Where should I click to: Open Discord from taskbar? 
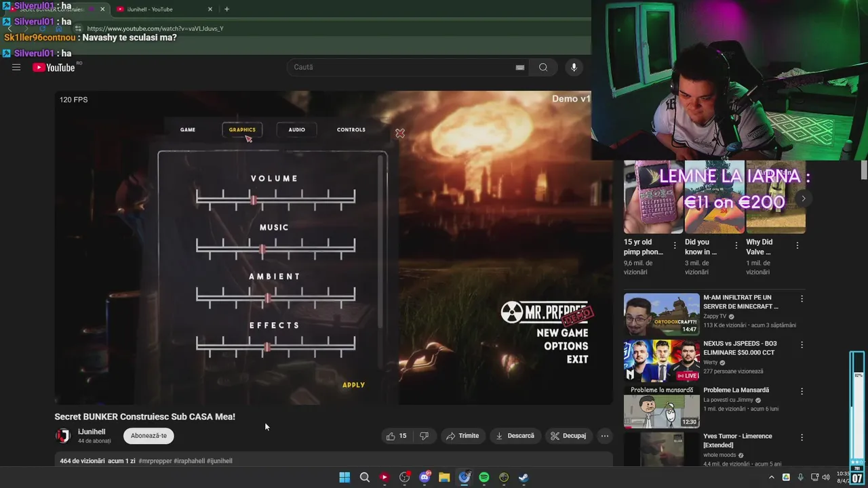425,477
